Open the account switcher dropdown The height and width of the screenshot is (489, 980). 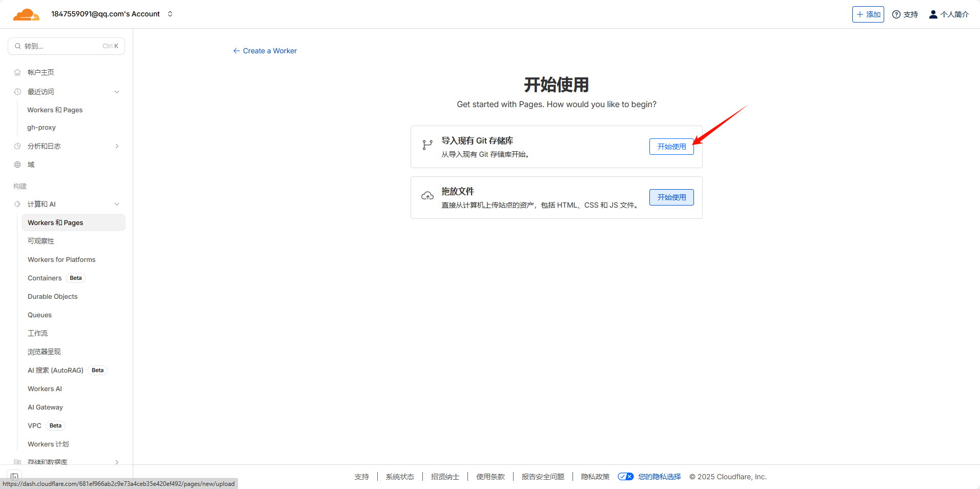170,14
